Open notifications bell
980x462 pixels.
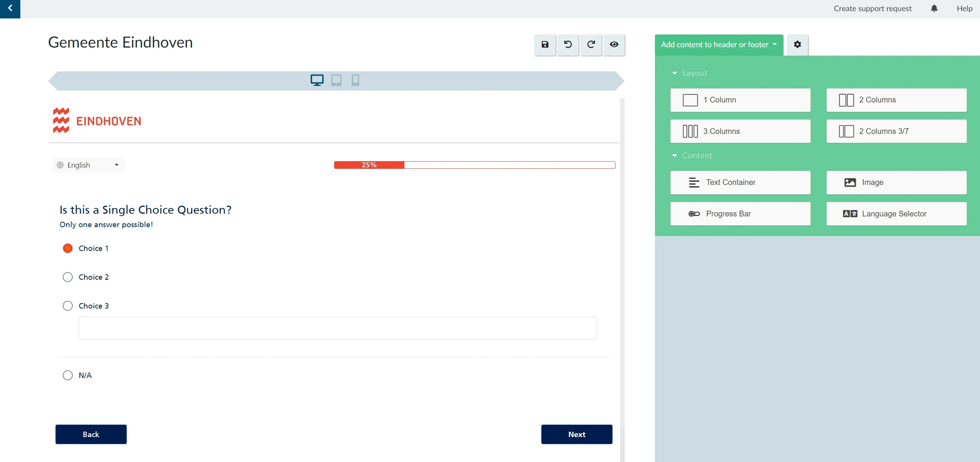[x=934, y=8]
